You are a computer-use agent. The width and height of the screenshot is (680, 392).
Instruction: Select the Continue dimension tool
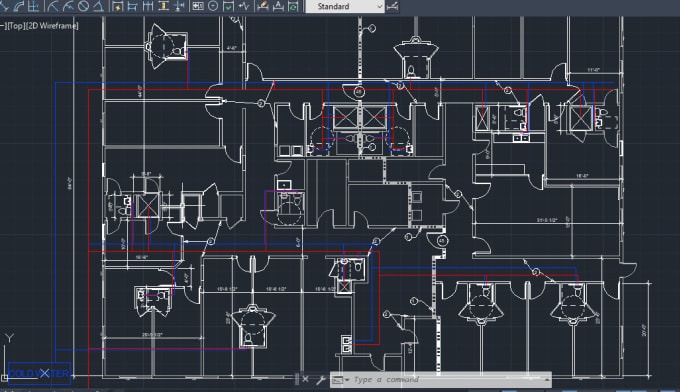148,6
